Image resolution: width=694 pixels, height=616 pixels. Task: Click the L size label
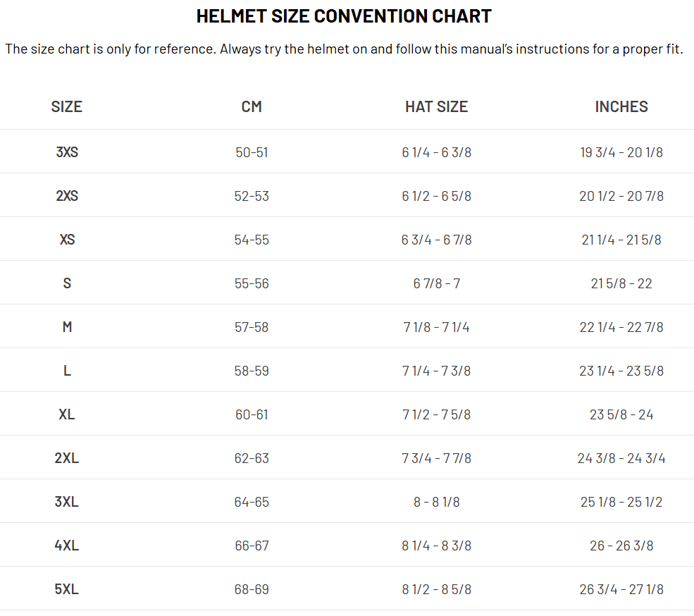[x=67, y=371]
